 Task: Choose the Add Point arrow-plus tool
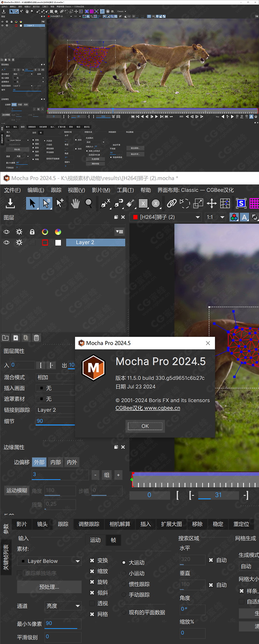coord(60,203)
